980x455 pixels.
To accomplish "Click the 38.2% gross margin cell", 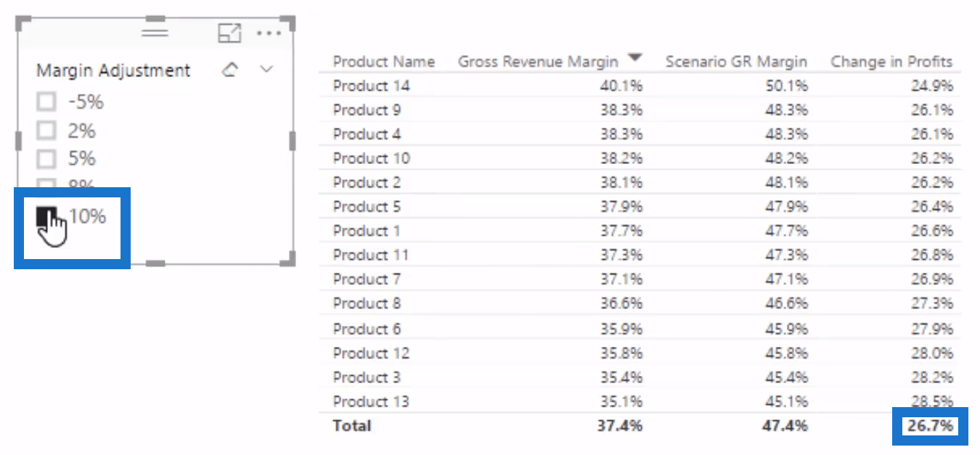I will click(623, 158).
